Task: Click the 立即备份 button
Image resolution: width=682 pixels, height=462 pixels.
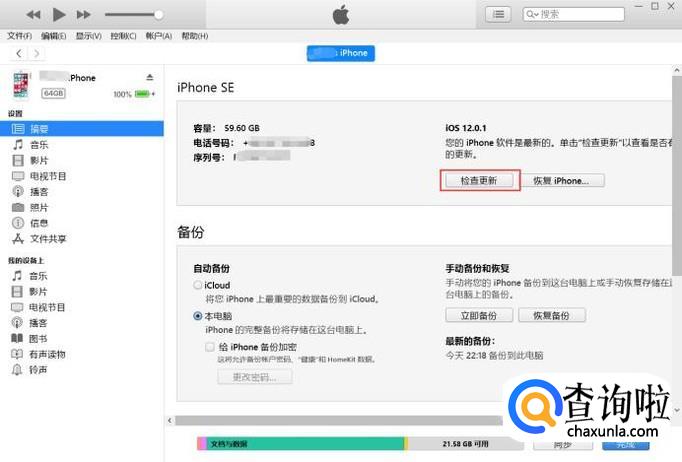Action: click(479, 315)
